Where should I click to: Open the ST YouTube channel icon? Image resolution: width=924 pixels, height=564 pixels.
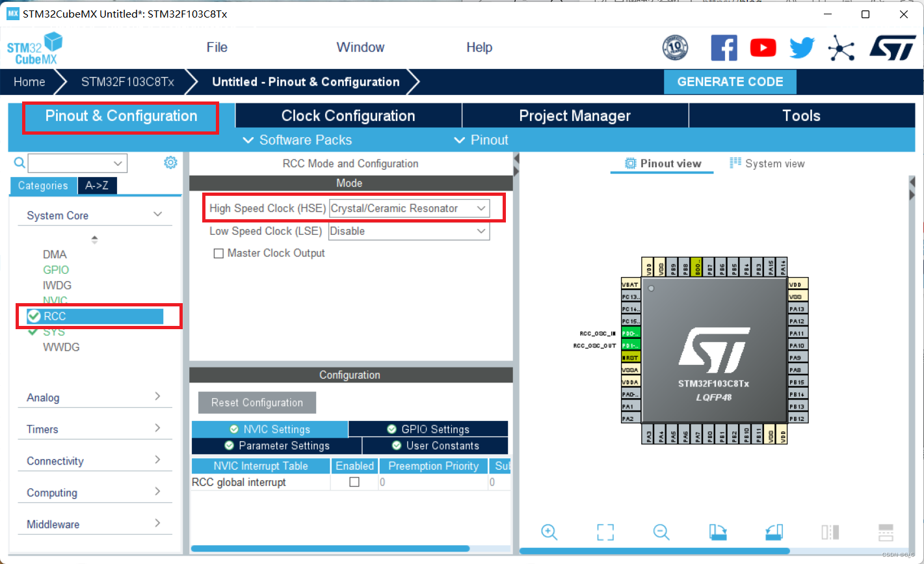click(763, 47)
